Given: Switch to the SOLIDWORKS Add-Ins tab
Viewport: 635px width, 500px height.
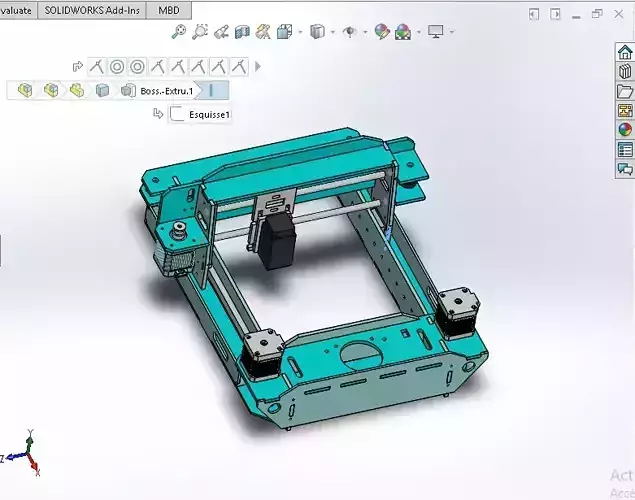Looking at the screenshot, I should [x=92, y=10].
